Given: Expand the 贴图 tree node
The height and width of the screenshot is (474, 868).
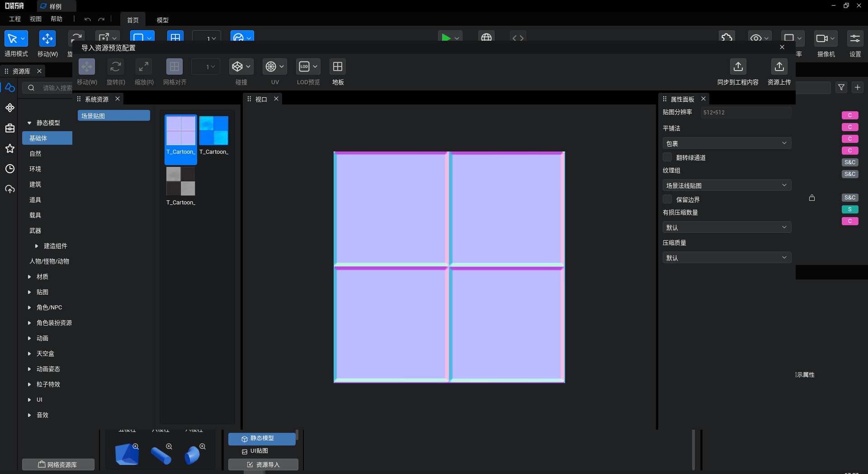Looking at the screenshot, I should pos(29,292).
